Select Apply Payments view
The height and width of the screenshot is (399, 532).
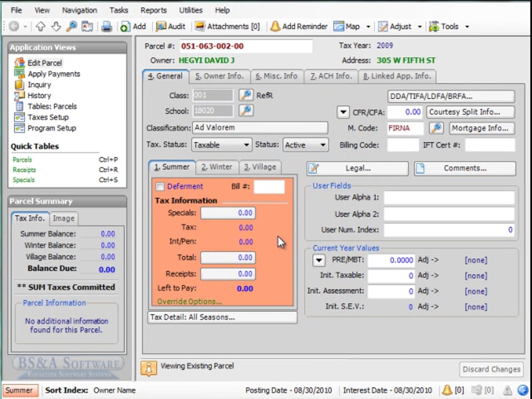click(x=47, y=74)
